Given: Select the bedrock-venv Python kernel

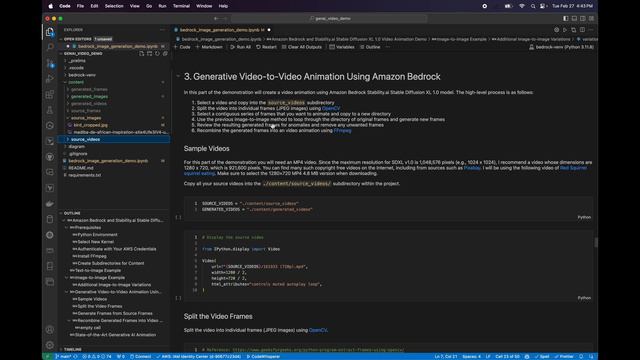Looking at the screenshot, I should (x=562, y=47).
